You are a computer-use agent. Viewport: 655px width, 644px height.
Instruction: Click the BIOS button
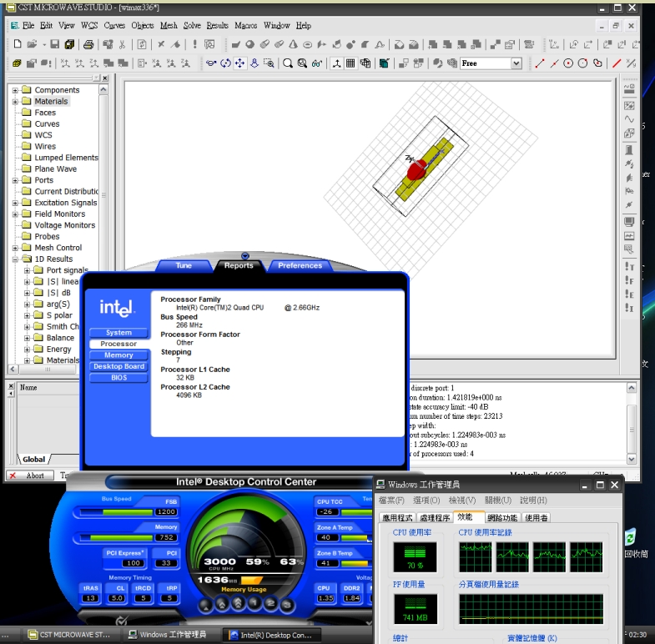pos(118,378)
